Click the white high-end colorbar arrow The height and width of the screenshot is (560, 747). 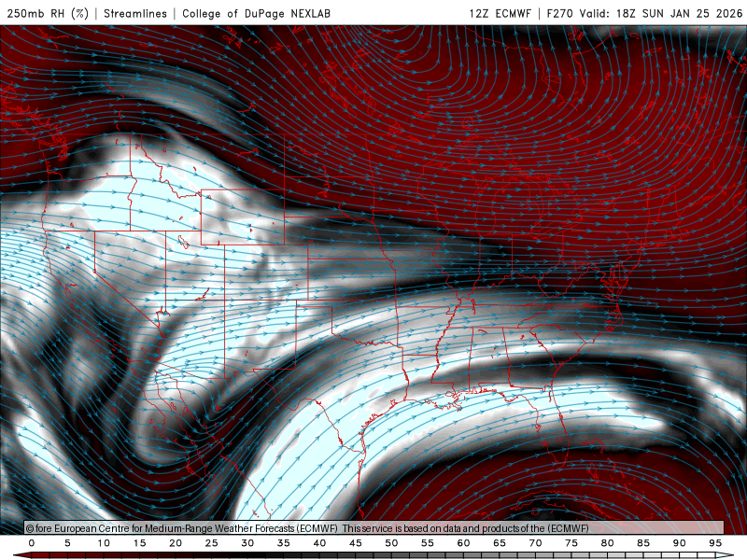726,555
